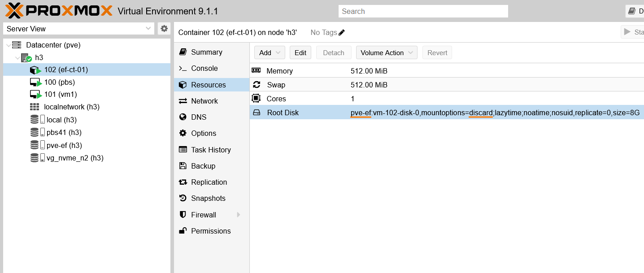Screen dimensions: 644x273
Task: Open the Add dropdown button
Action: (270, 52)
